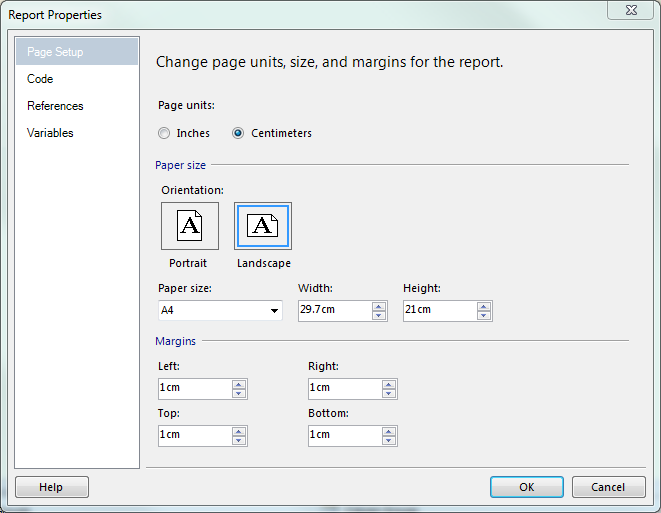Screen dimensions: 661x513
Task: Go to the Variables page
Action: [50, 133]
